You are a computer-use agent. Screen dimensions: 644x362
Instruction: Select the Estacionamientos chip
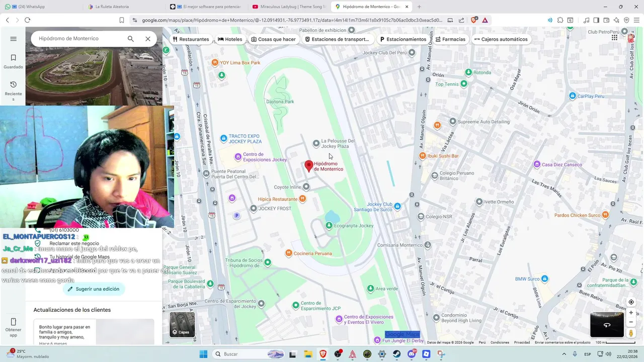tap(403, 39)
